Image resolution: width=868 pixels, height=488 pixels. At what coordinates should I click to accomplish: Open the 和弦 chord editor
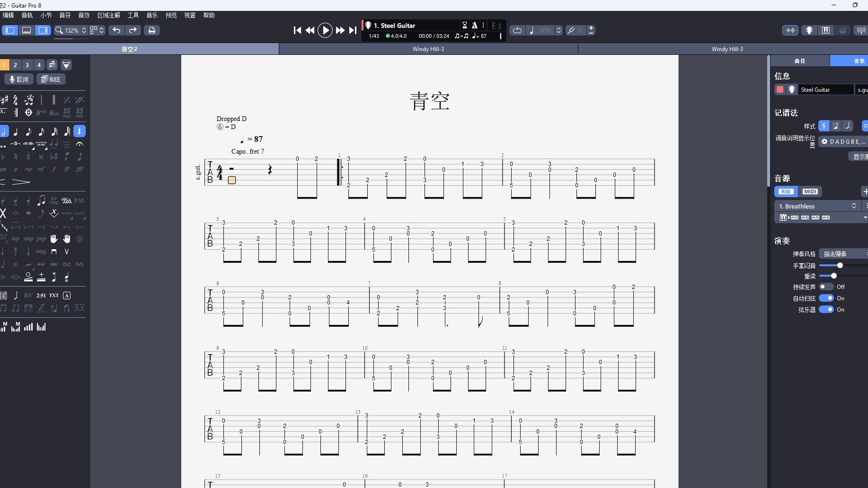51,79
